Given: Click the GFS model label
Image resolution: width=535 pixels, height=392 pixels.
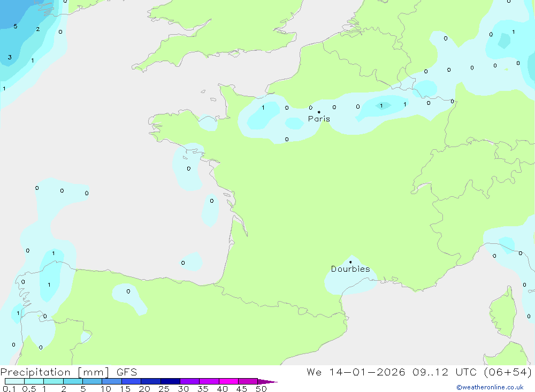Looking at the screenshot, I should (127, 372).
